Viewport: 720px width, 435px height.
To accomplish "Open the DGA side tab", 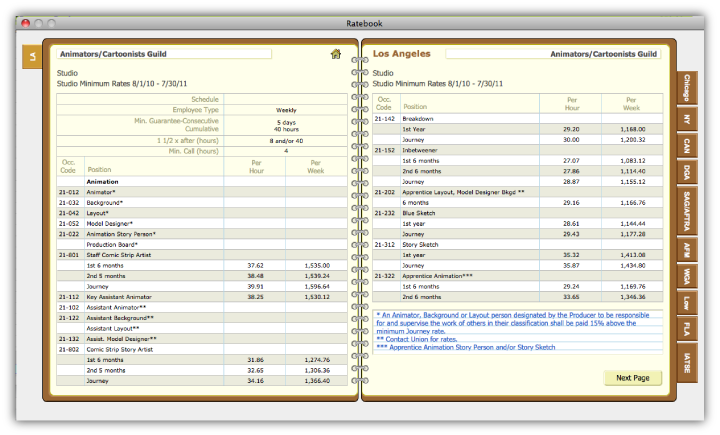I will [x=687, y=172].
